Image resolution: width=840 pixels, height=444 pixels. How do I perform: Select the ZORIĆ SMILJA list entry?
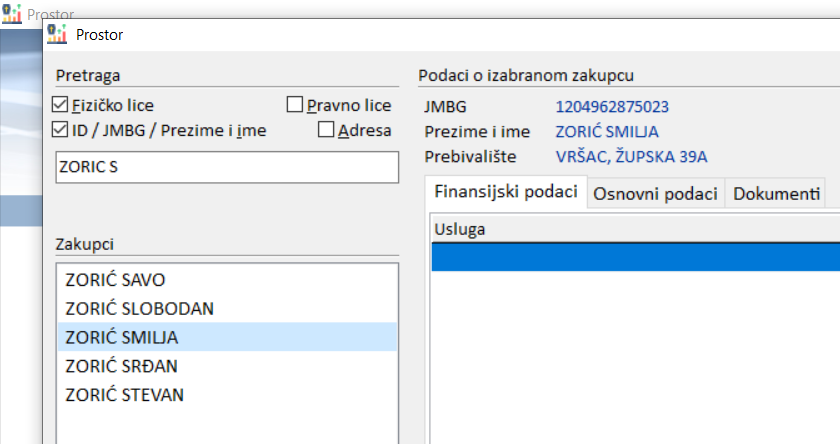click(122, 337)
